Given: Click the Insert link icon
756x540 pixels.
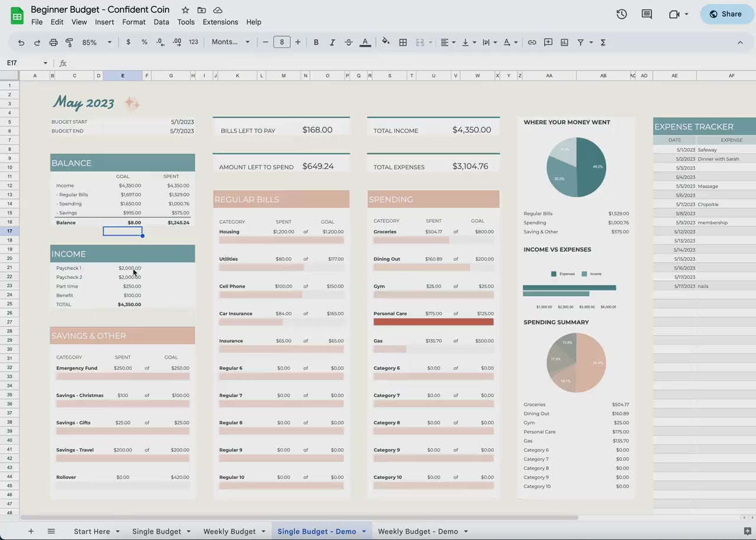Looking at the screenshot, I should [x=532, y=43].
